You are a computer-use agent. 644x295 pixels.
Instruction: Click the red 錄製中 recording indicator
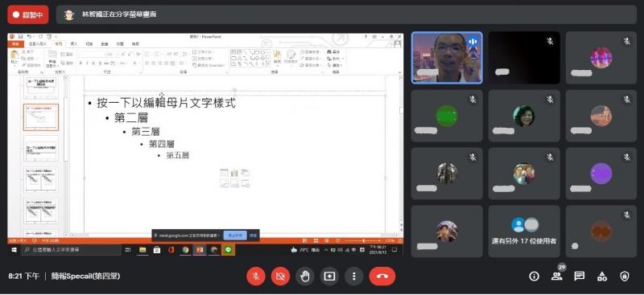pyautogui.click(x=28, y=14)
